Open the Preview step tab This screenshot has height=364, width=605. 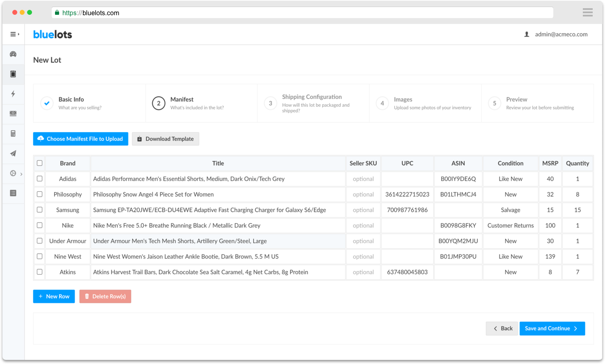(537, 103)
